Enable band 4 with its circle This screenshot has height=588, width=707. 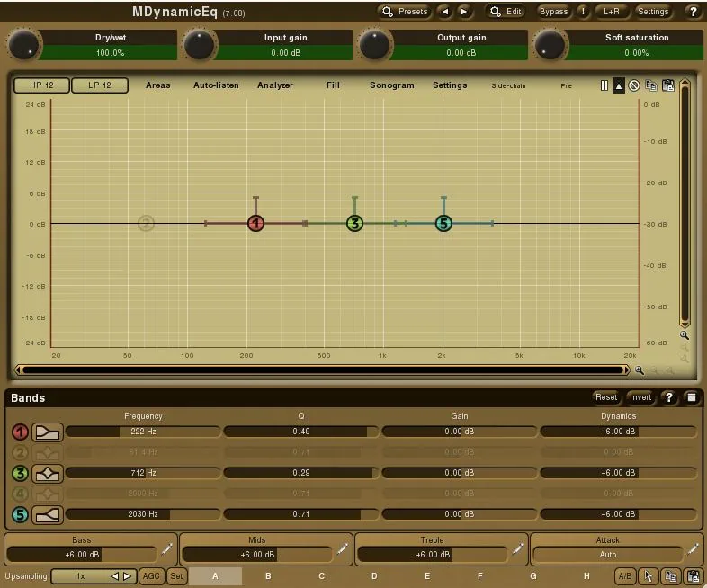tap(20, 494)
